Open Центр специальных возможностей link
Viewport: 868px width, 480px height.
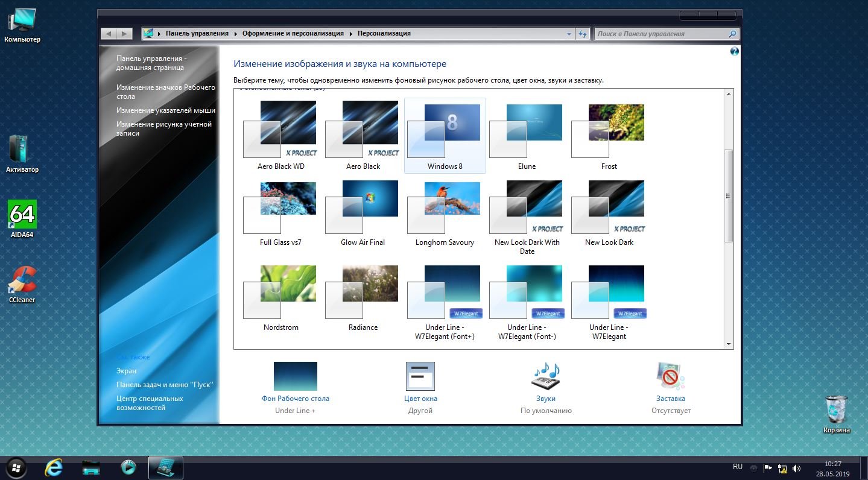click(150, 403)
